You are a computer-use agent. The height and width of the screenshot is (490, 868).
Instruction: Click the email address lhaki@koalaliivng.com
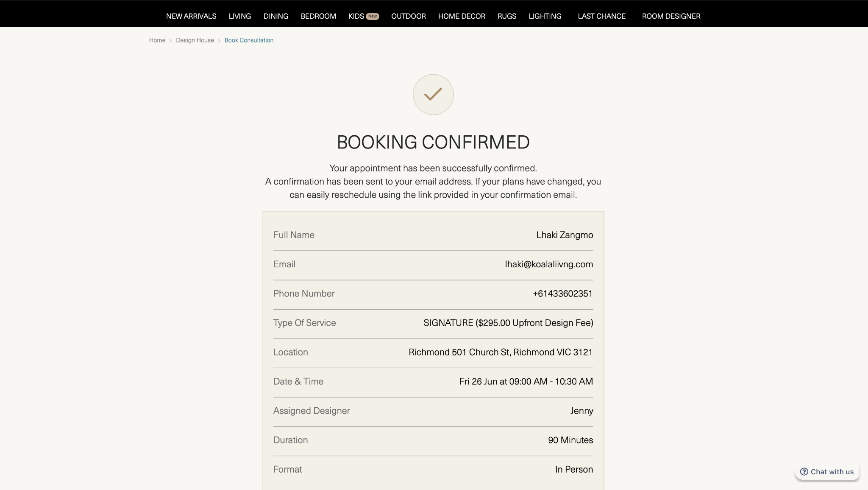(549, 264)
